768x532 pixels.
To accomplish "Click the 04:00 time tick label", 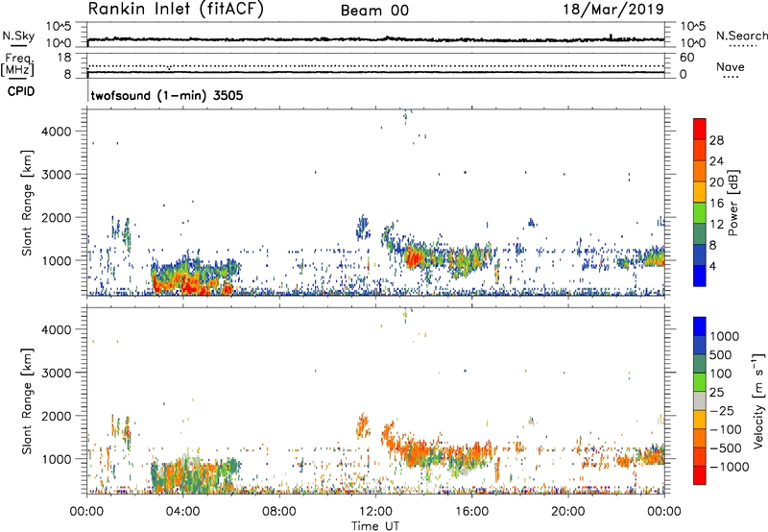I will (182, 512).
